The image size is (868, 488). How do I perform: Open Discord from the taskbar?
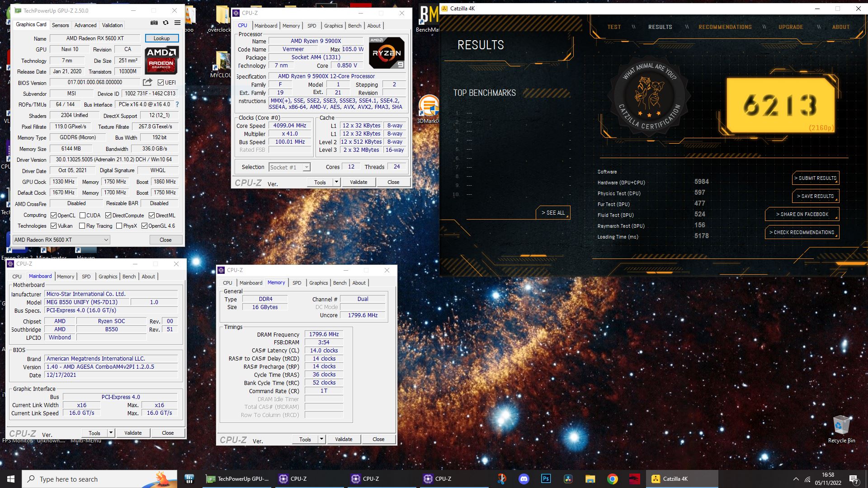click(524, 479)
